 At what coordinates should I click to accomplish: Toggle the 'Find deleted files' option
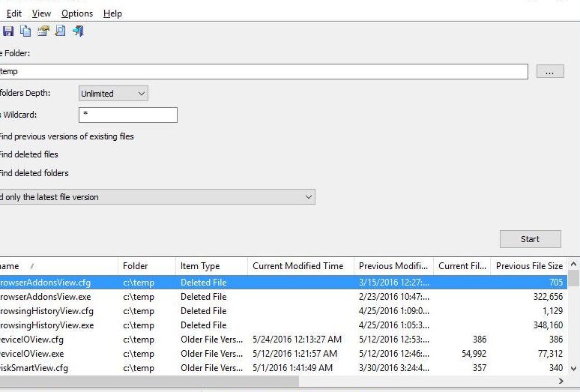(x=29, y=154)
